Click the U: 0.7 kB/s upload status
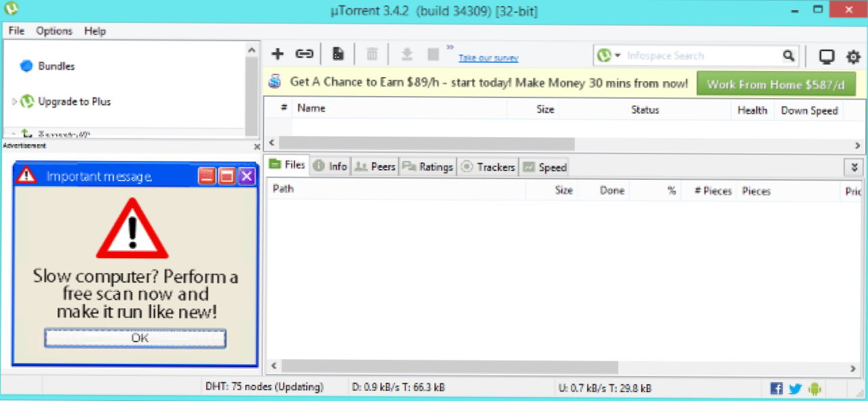 605,388
